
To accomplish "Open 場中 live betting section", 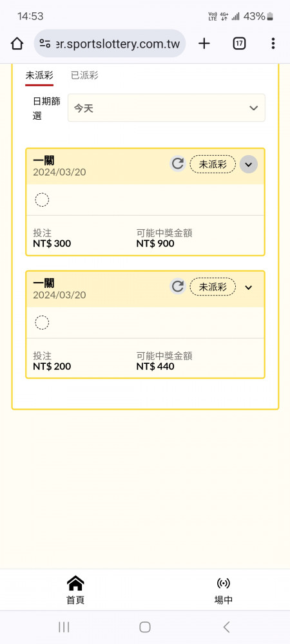I will [x=223, y=590].
